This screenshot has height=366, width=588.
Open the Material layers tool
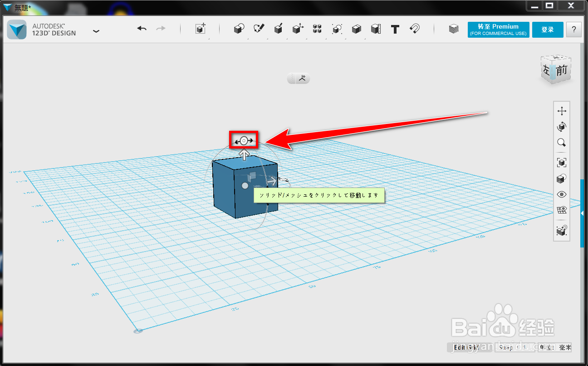click(x=454, y=29)
